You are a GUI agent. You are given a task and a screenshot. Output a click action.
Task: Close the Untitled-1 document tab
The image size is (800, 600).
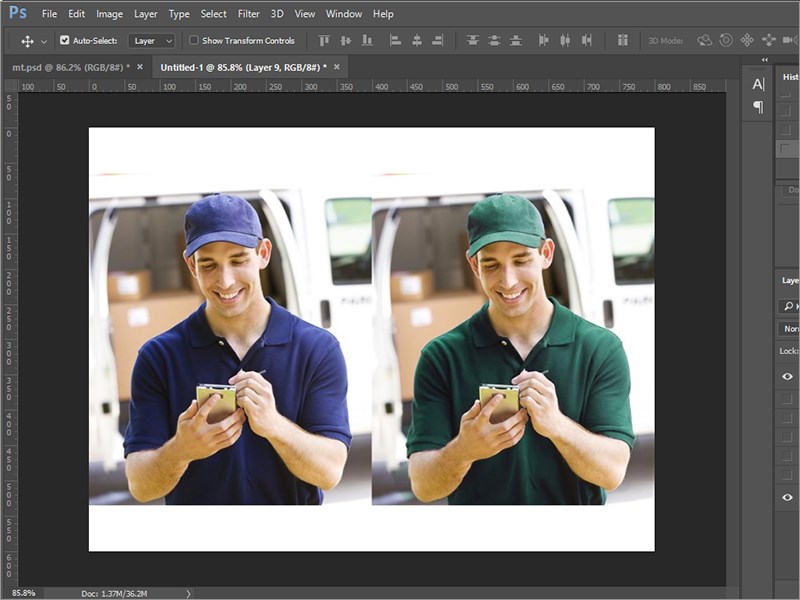pyautogui.click(x=339, y=67)
